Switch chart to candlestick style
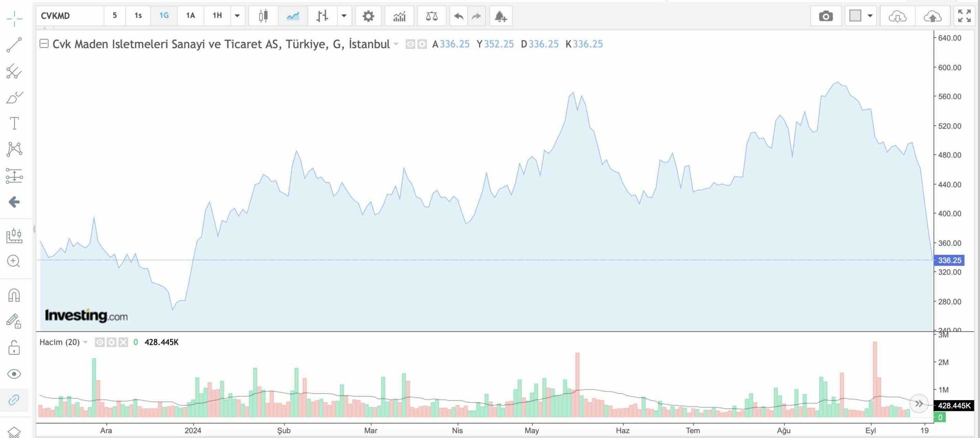 [263, 16]
